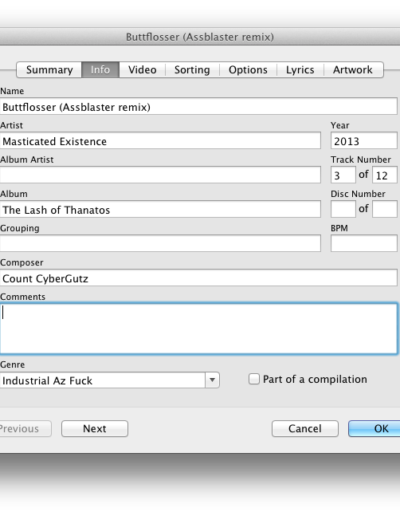Screen dimensions: 400x516
Task: Click the Track Number field showing 3
Action: 343,175
